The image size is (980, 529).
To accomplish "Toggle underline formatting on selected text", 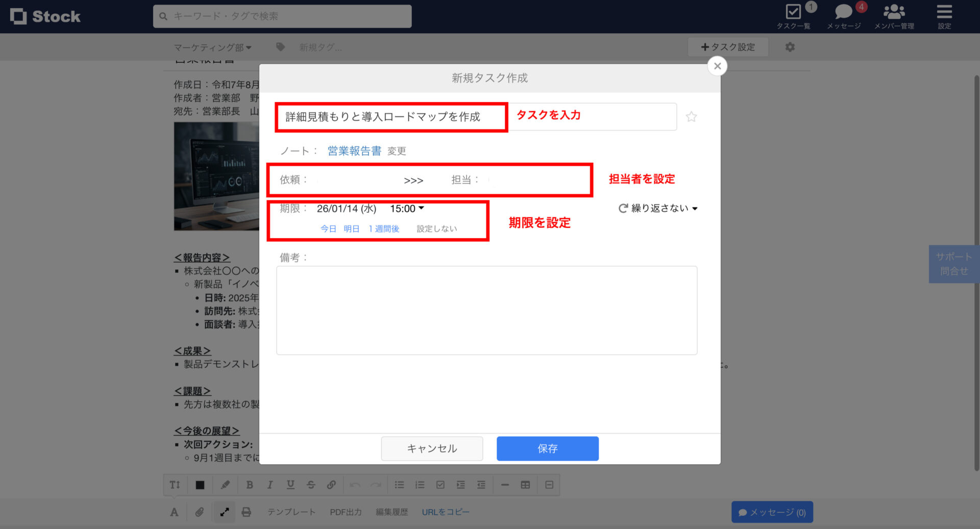I will (290, 485).
